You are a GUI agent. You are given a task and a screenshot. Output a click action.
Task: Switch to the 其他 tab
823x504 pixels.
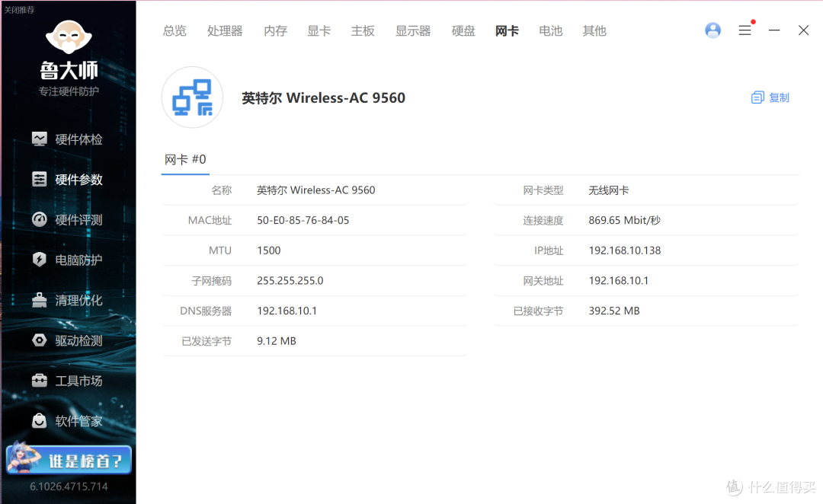click(x=594, y=31)
